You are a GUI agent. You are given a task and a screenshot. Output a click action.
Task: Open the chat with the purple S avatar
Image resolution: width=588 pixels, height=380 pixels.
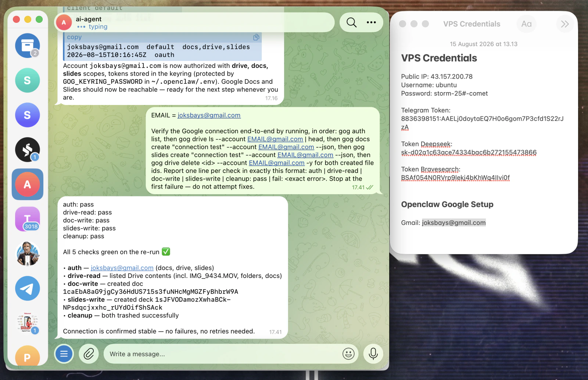(x=28, y=115)
